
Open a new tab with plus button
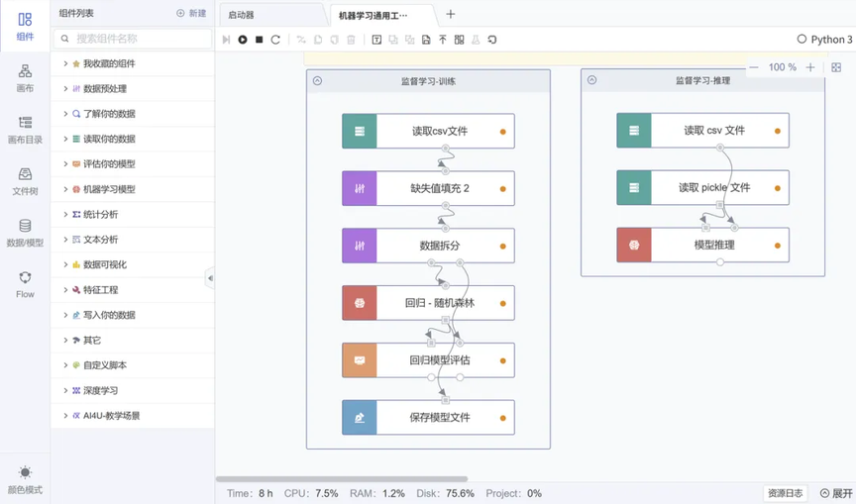pyautogui.click(x=451, y=14)
